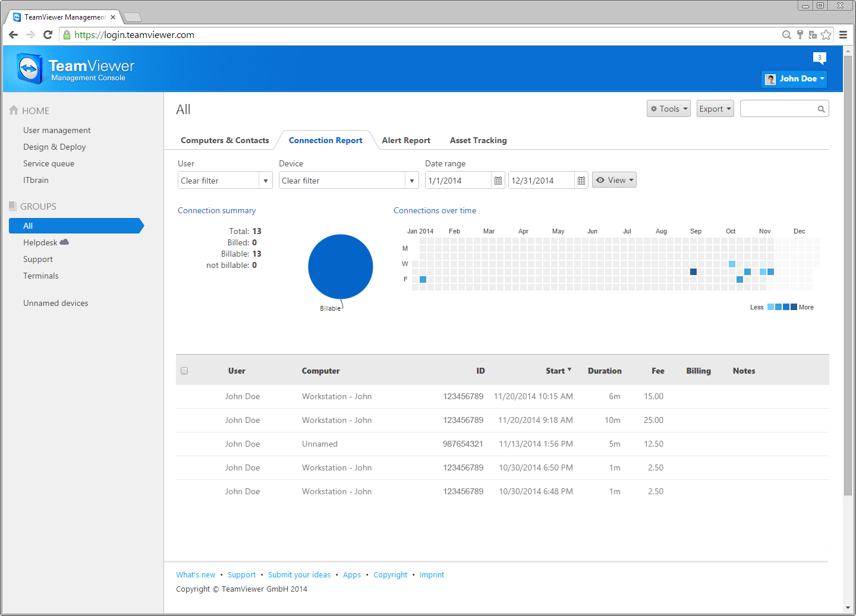Click the TeamViewer logo
Viewport: 856px width, 616px height.
click(x=76, y=69)
